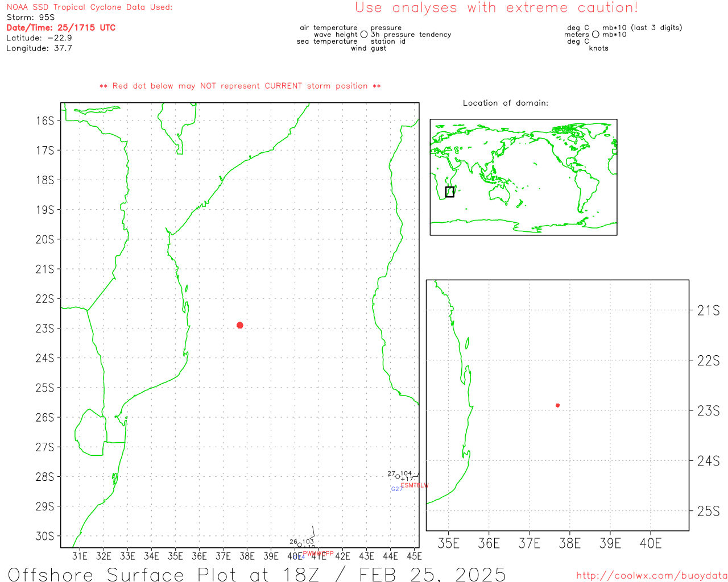The image size is (728, 582).
Task: Click the legend station circle beside 'wave height'
Action: [364, 35]
